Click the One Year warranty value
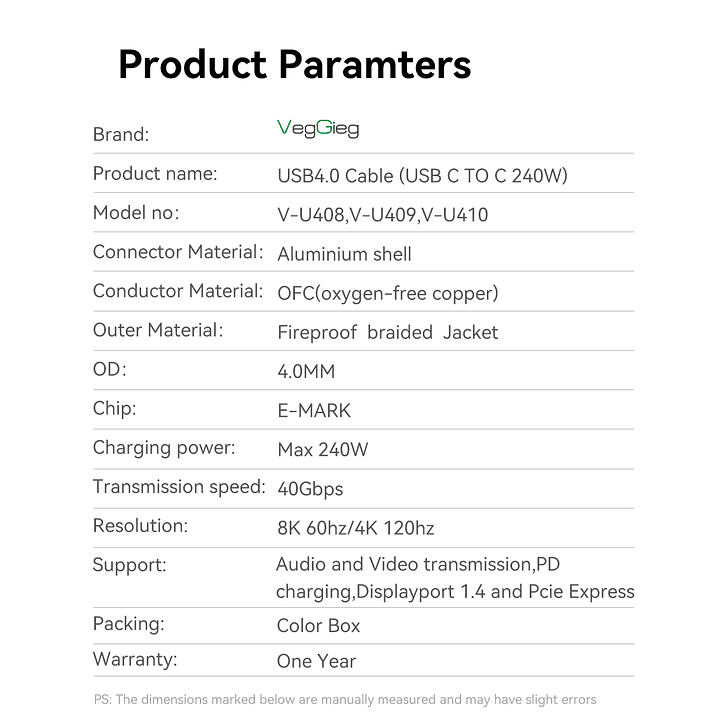This screenshot has width=719, height=719. click(x=316, y=661)
